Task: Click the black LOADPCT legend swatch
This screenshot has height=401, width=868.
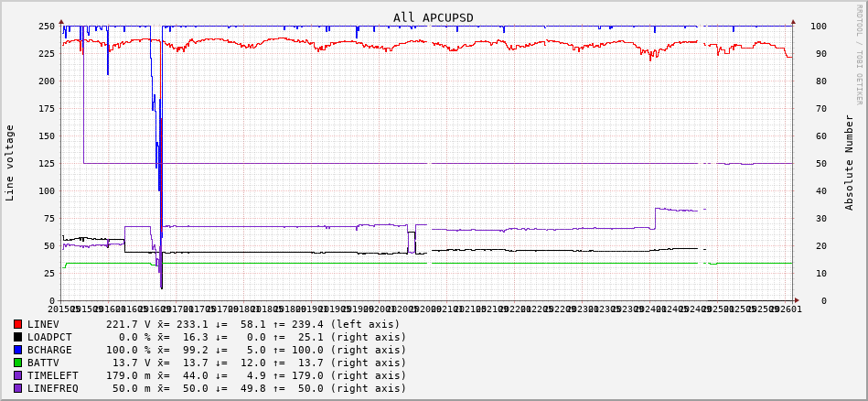Action: click(x=17, y=337)
